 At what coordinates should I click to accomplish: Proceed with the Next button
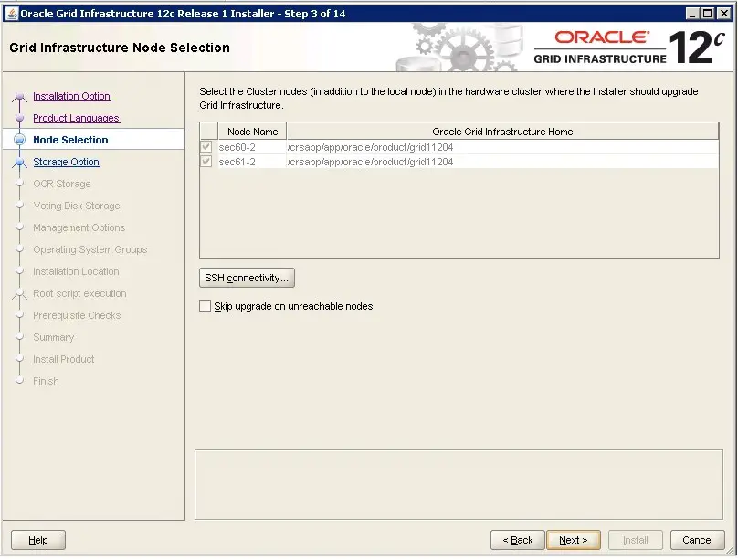pyautogui.click(x=574, y=540)
